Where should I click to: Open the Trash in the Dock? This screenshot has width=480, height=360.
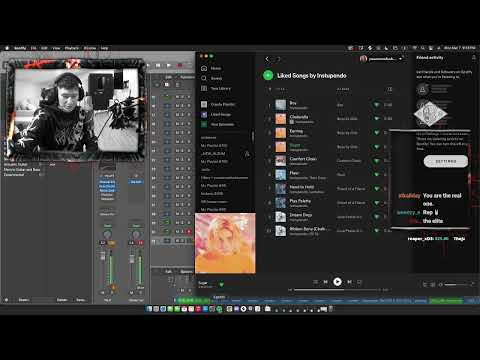click(331, 309)
